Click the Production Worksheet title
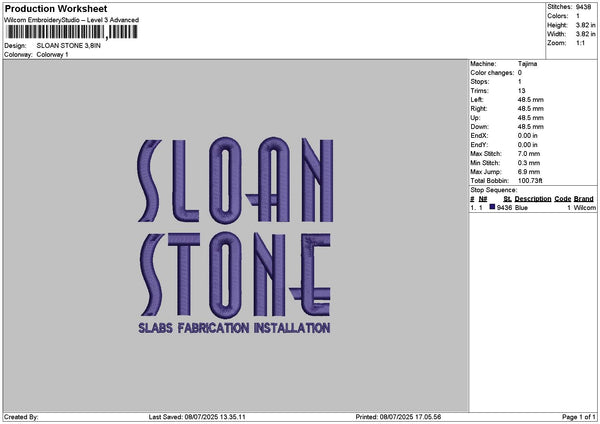 click(x=56, y=8)
